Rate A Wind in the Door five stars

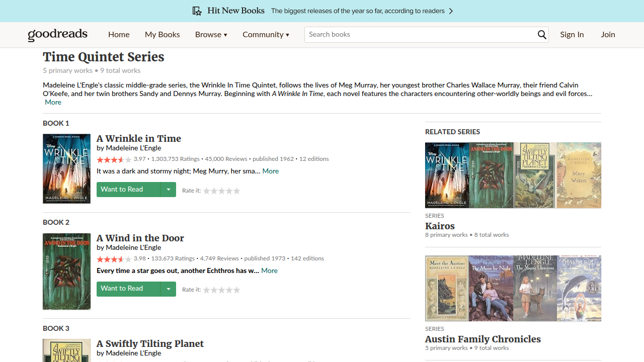[x=236, y=290]
